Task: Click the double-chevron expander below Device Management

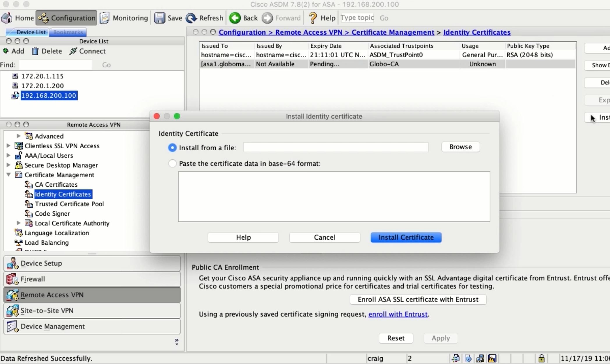Action: coord(177,342)
